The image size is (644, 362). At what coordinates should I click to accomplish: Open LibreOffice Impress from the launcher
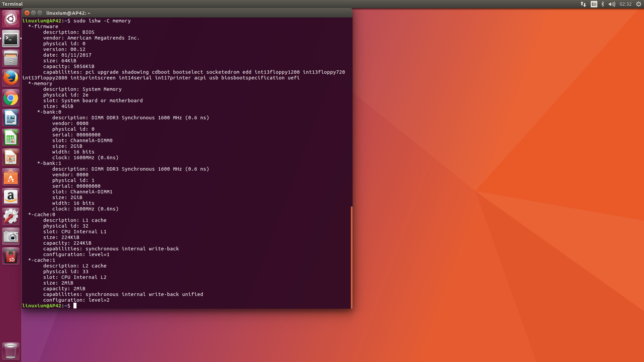click(11, 158)
